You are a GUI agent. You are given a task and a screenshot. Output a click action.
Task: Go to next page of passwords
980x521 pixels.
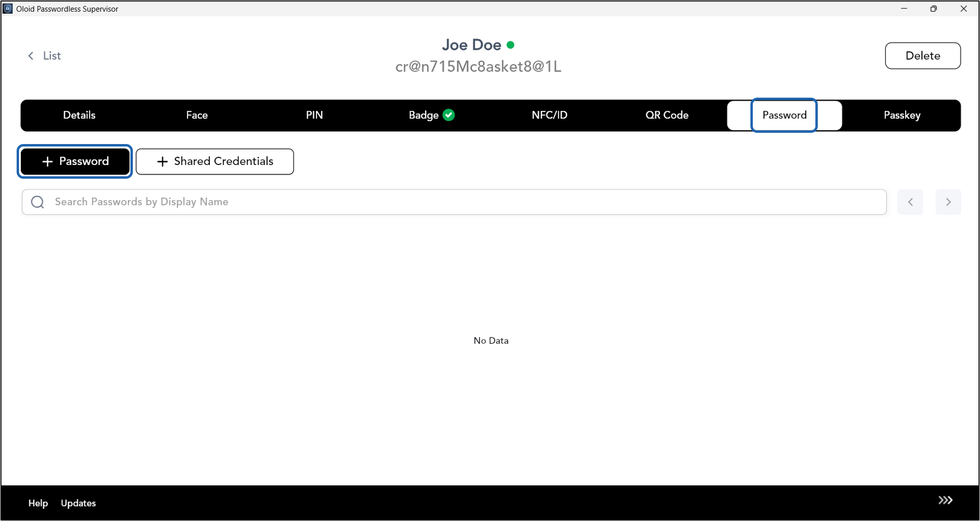[x=948, y=202]
